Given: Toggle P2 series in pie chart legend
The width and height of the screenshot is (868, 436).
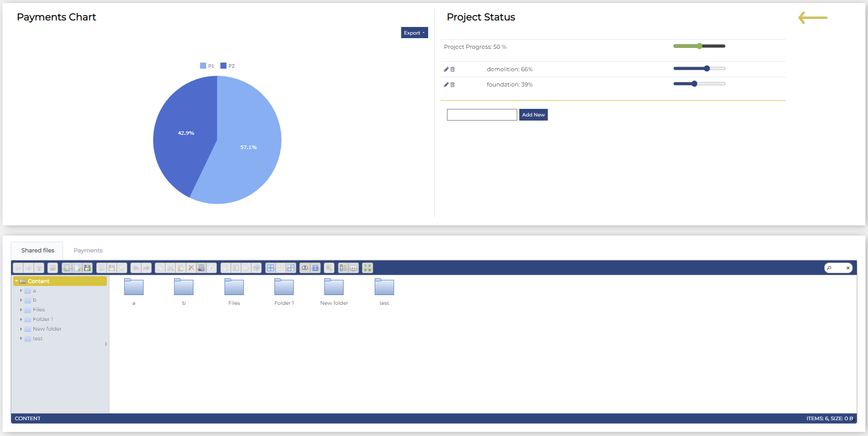Looking at the screenshot, I should click(x=228, y=66).
